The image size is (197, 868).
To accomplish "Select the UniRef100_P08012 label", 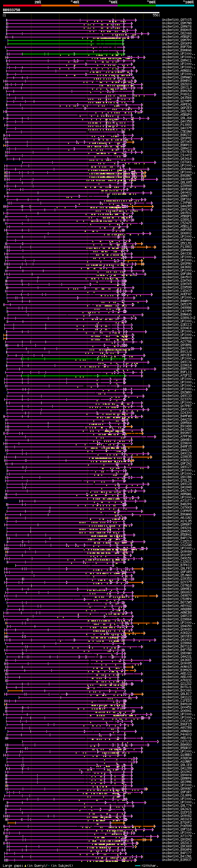I will pyautogui.click(x=177, y=94).
